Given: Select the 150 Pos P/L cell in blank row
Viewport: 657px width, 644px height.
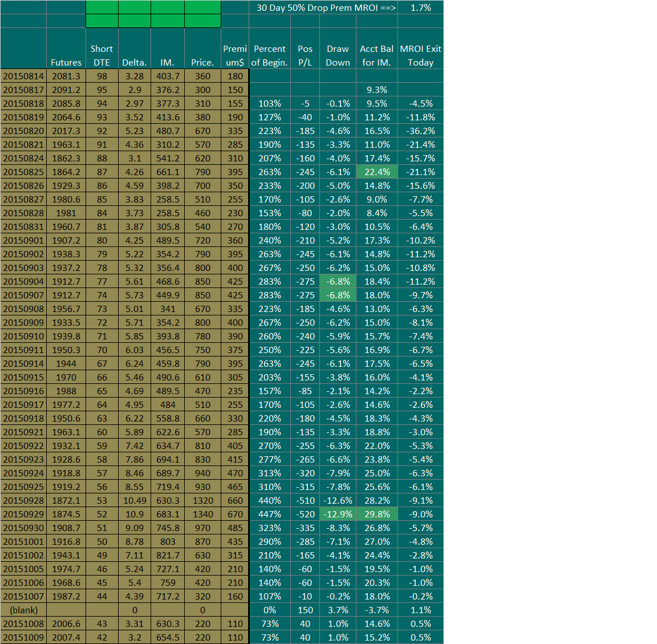Looking at the screenshot, I should point(305,610).
